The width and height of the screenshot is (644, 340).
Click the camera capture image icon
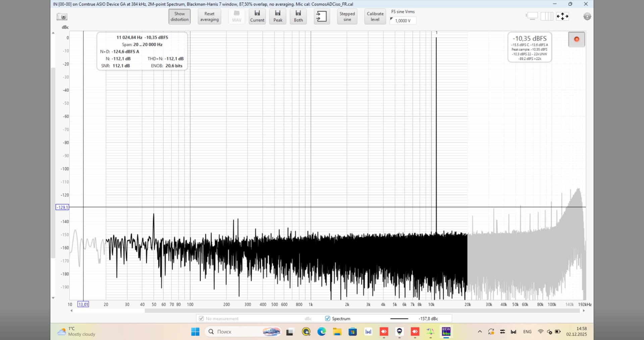click(x=62, y=16)
